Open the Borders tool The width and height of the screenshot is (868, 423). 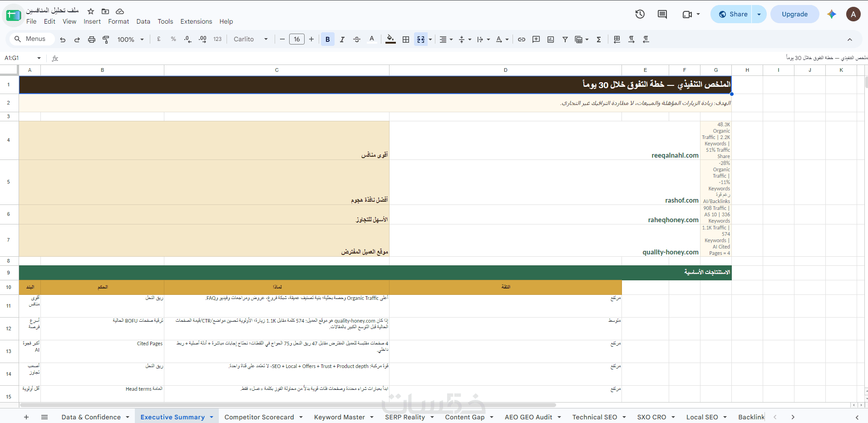[x=406, y=40]
